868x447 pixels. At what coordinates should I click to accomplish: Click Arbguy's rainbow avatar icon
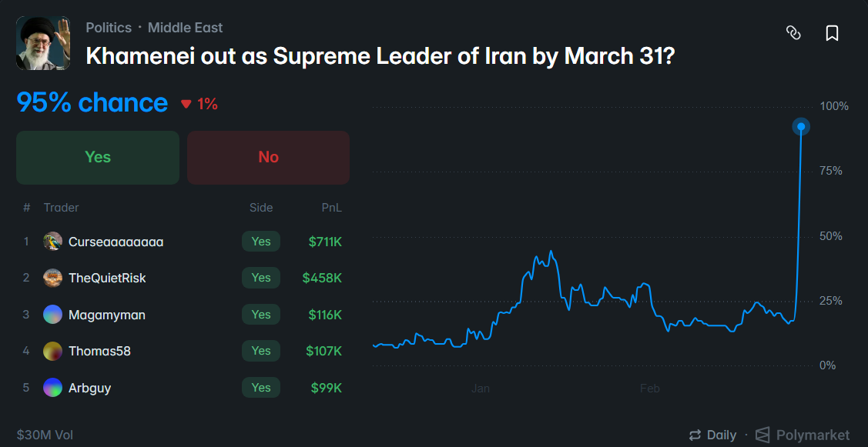pyautogui.click(x=52, y=387)
